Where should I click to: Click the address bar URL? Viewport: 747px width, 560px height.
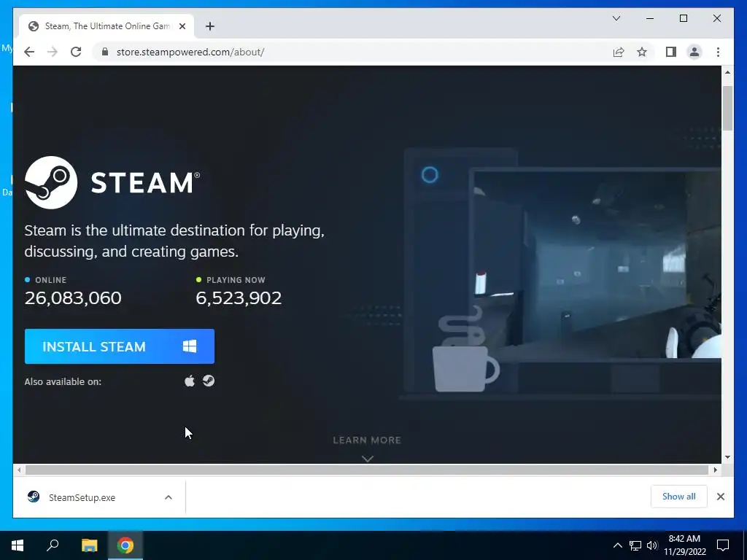(190, 52)
